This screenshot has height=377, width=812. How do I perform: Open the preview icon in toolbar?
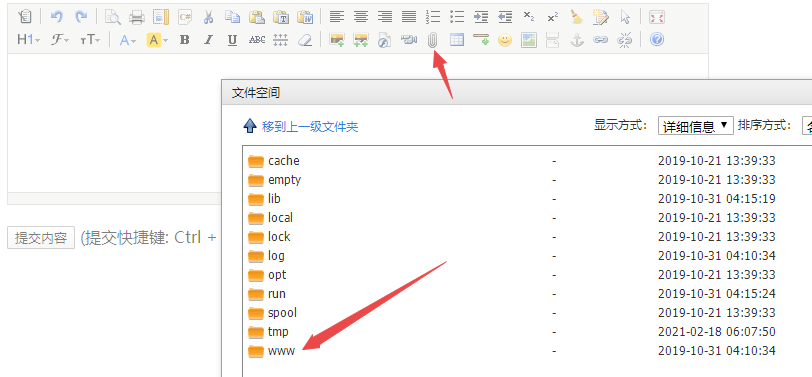coord(112,17)
